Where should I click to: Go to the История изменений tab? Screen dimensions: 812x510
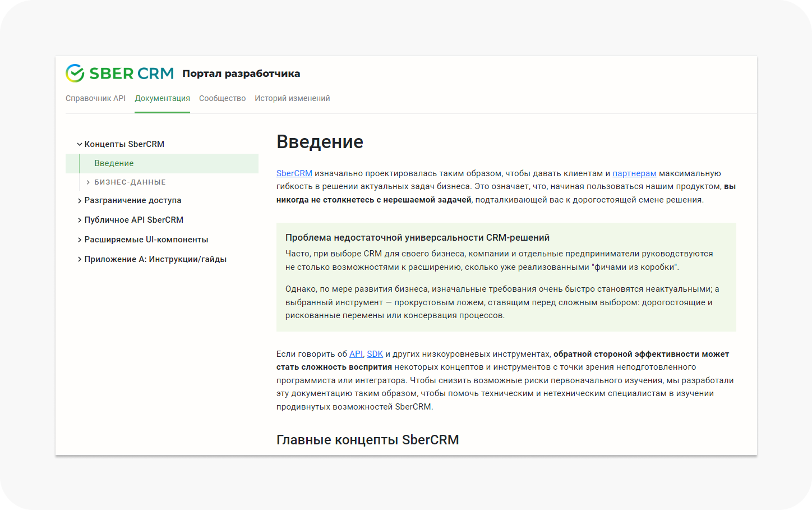click(292, 98)
